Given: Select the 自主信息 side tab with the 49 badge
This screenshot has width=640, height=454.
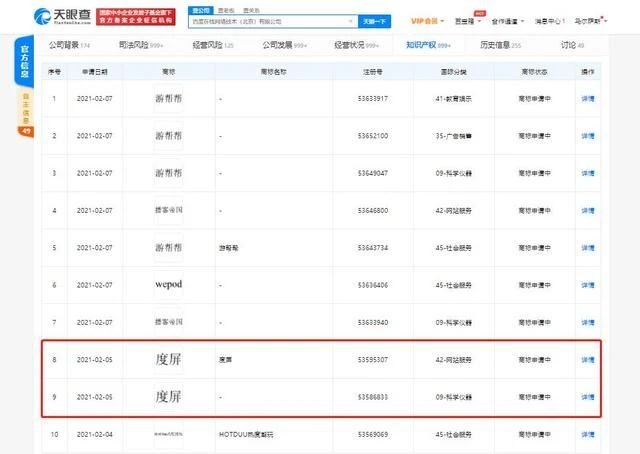Looking at the screenshot, I should (x=25, y=114).
